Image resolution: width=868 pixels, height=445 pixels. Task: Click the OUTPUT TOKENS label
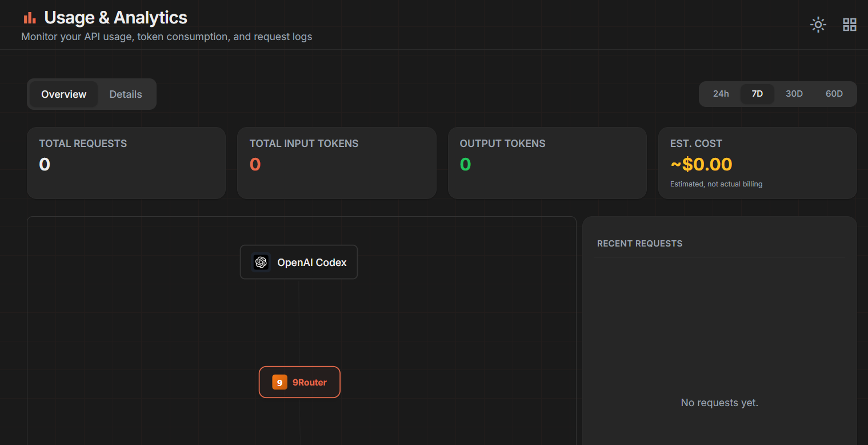point(503,144)
